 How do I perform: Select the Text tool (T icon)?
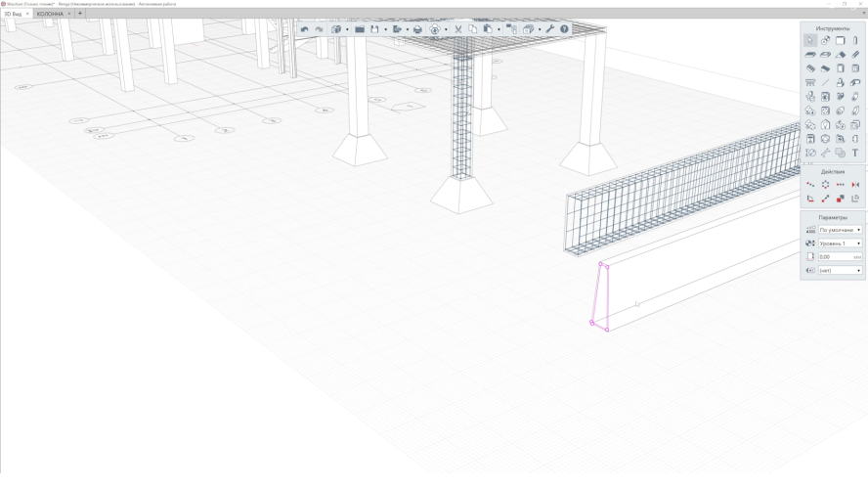[x=855, y=153]
